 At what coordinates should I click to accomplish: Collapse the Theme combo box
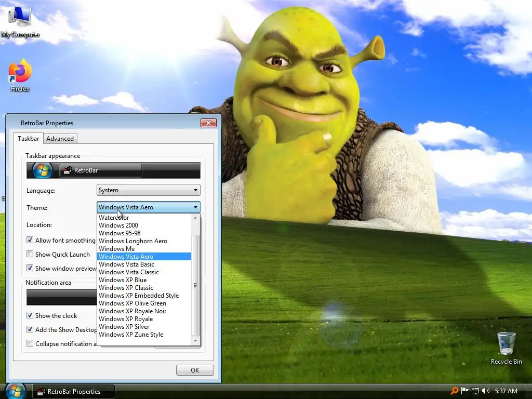point(148,207)
